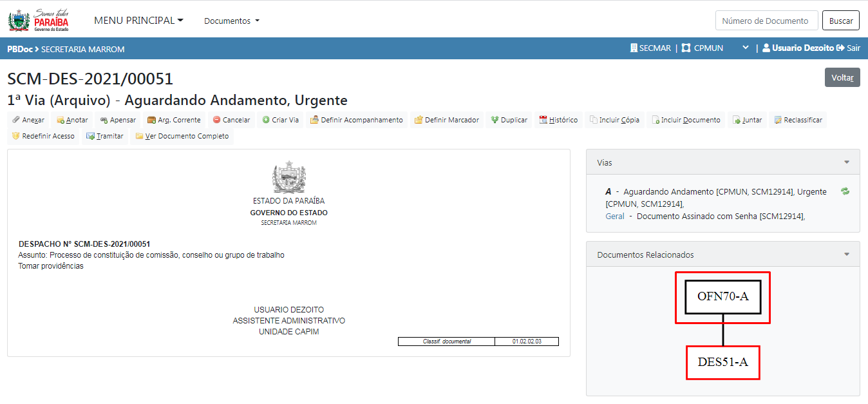Collapse the Vias panel
This screenshot has height=404, width=868.
tap(847, 162)
